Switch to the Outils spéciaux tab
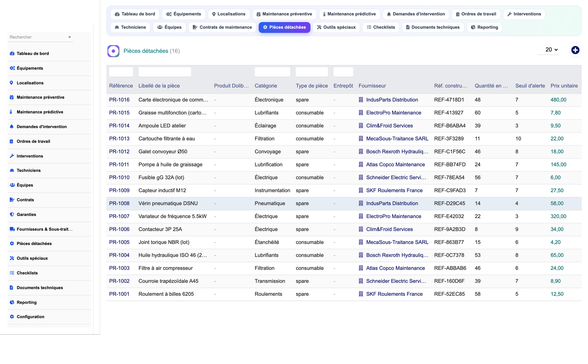Screen dimensions: 588x364 point(336,27)
